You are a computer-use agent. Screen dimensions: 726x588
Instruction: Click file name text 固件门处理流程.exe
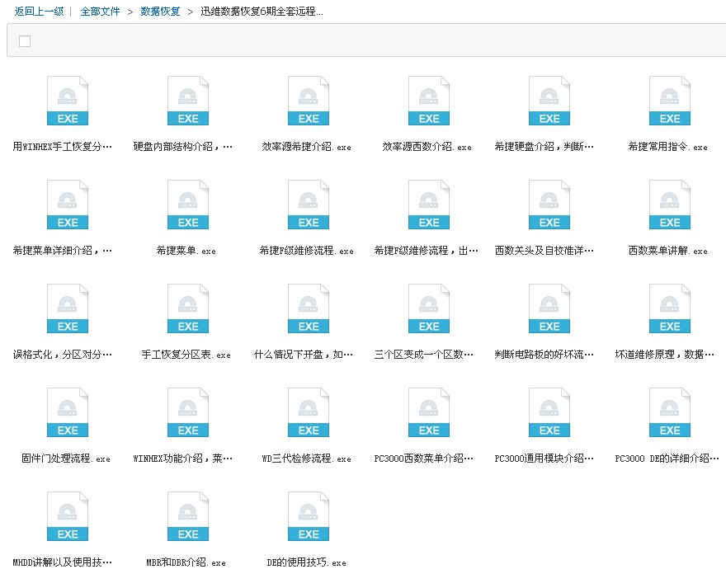point(66,459)
